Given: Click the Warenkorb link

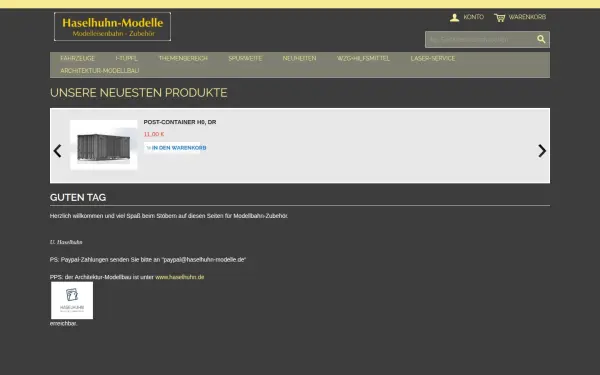Looking at the screenshot, I should (527, 17).
